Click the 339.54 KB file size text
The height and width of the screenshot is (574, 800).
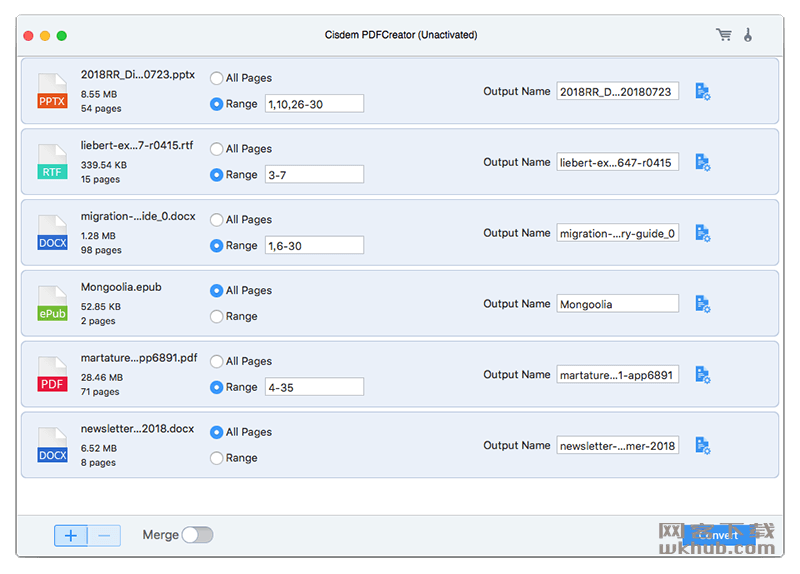coord(104,165)
